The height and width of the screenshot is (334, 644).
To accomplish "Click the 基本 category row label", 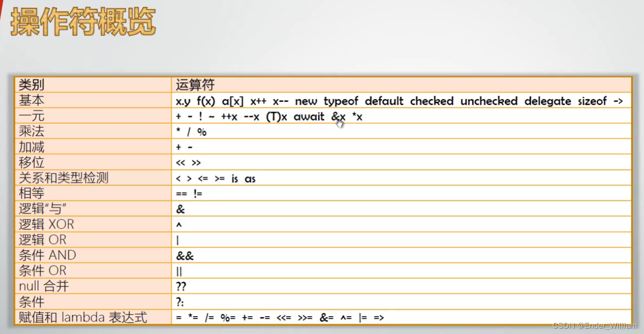I will (x=30, y=101).
